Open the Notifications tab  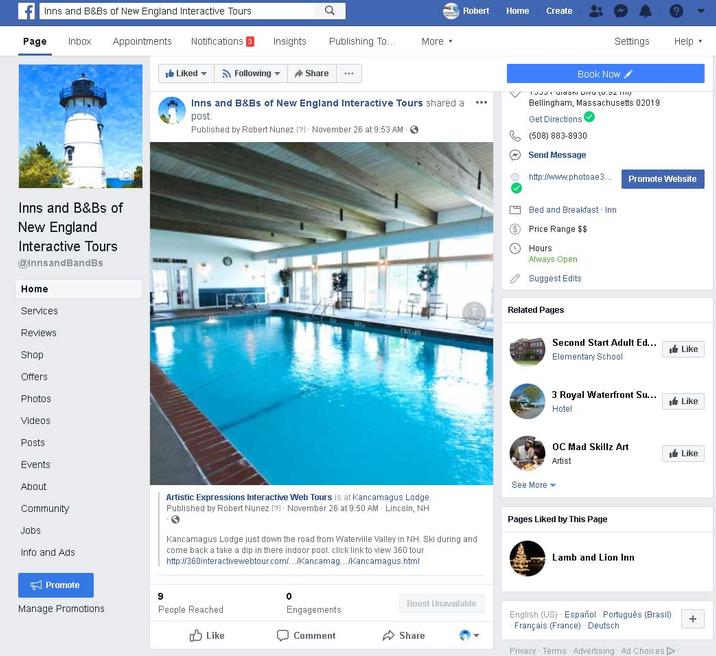pos(222,42)
